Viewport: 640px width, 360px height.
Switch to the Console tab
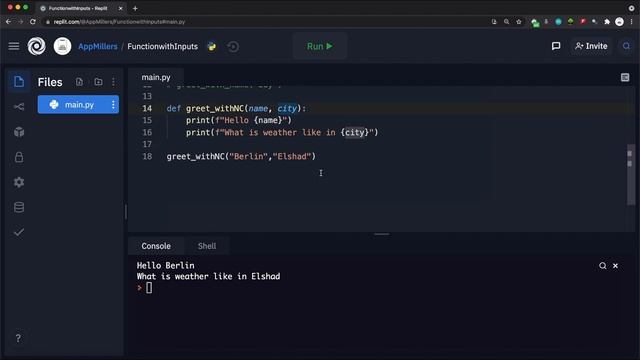[x=156, y=246]
